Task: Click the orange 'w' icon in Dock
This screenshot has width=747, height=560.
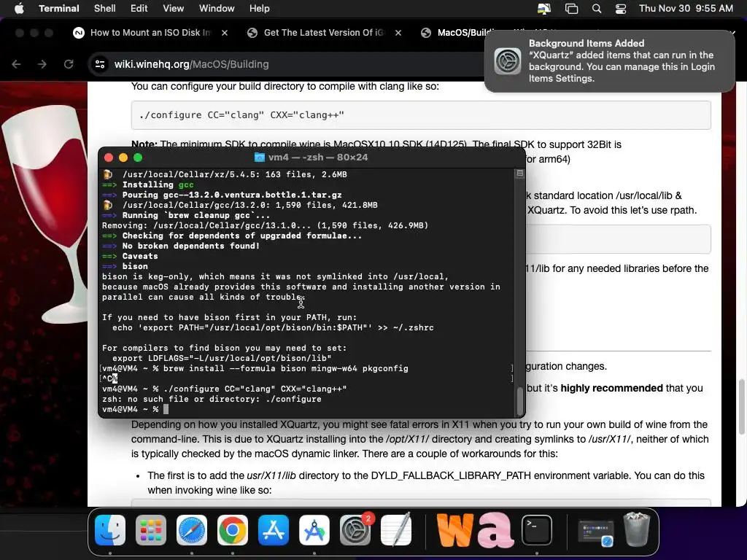Action: pyautogui.click(x=455, y=529)
